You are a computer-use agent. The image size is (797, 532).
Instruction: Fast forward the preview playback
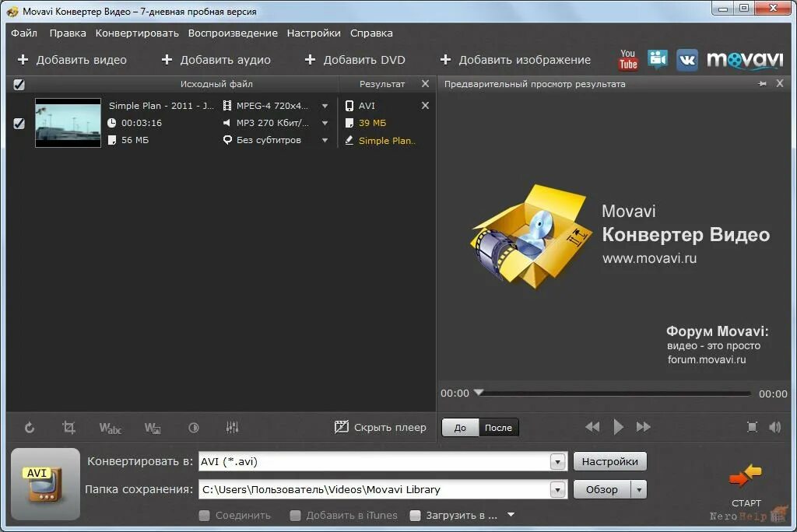[643, 427]
